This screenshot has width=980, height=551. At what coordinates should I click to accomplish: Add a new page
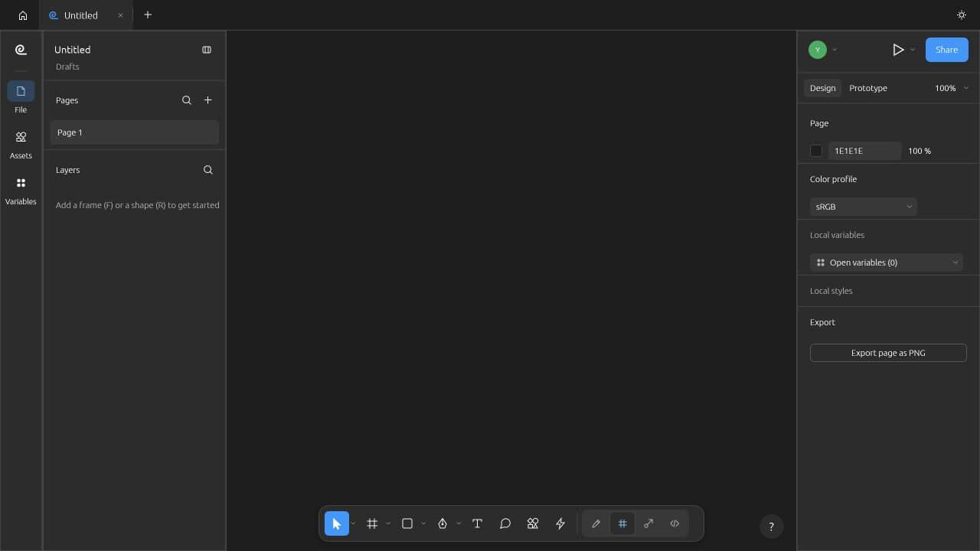[x=207, y=100]
